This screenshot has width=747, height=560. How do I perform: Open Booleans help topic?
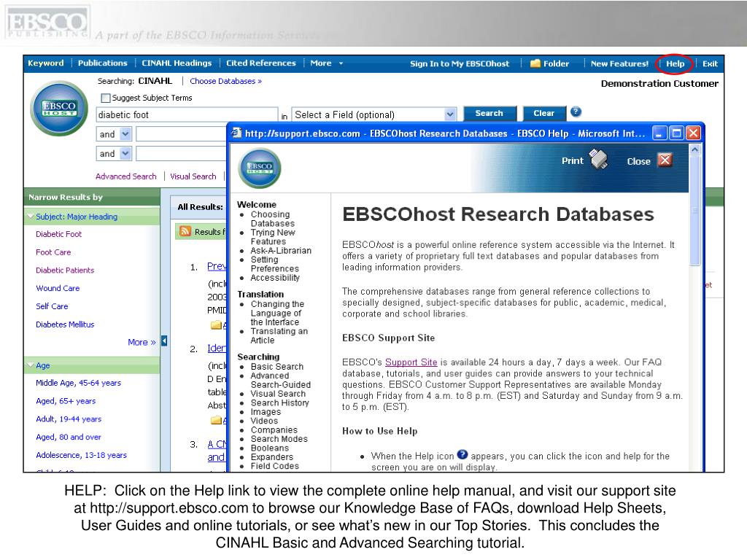click(x=270, y=448)
